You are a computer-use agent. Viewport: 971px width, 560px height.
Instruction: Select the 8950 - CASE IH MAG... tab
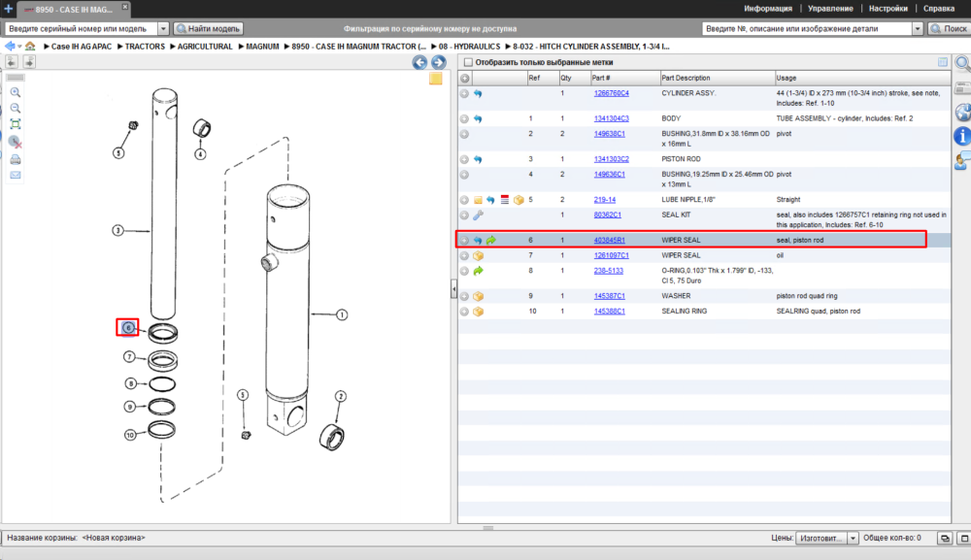click(73, 10)
